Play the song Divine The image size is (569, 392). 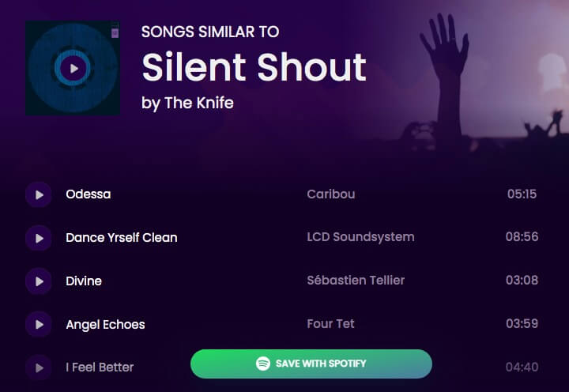tap(39, 281)
